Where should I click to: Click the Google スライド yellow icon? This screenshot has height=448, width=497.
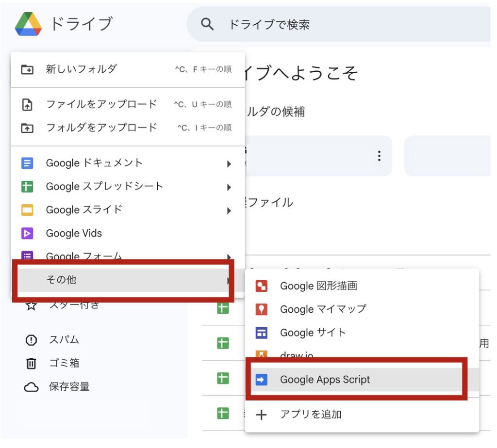tap(27, 210)
